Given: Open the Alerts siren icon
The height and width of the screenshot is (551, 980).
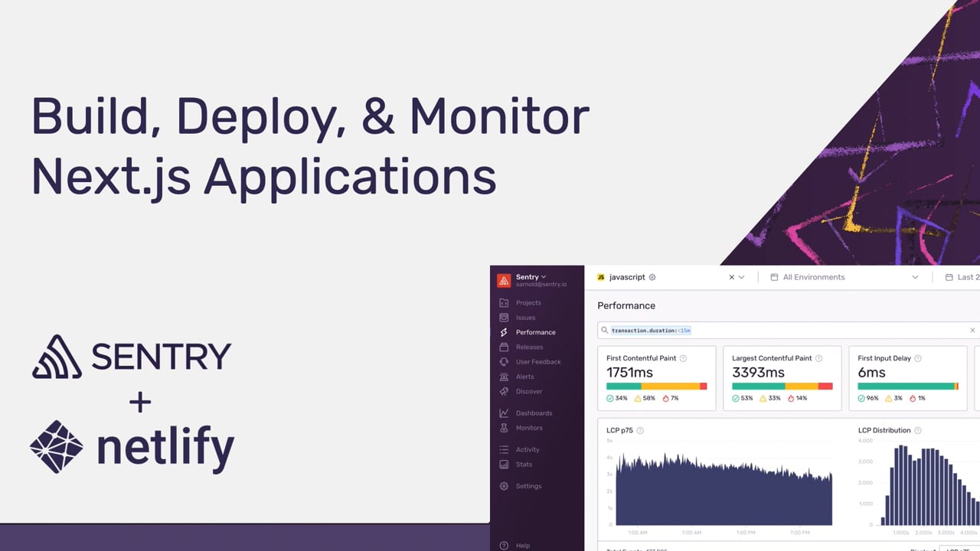Looking at the screenshot, I should (x=504, y=377).
